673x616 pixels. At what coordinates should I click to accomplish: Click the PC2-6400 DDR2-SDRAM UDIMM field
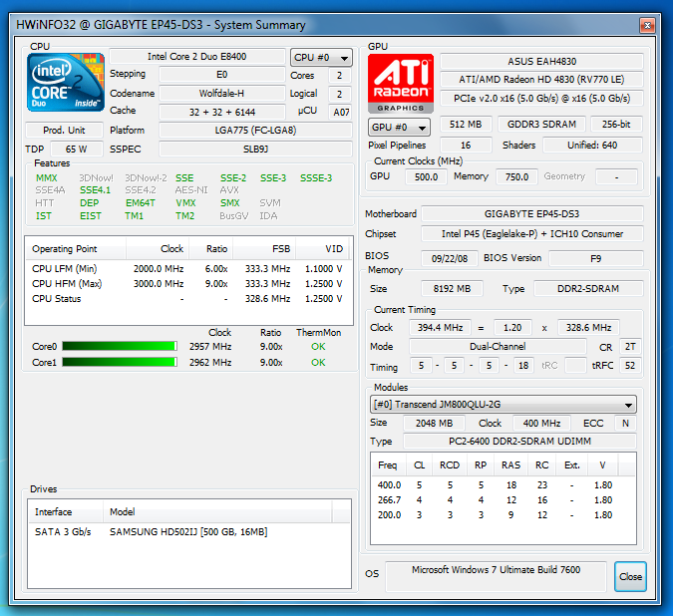tap(519, 441)
